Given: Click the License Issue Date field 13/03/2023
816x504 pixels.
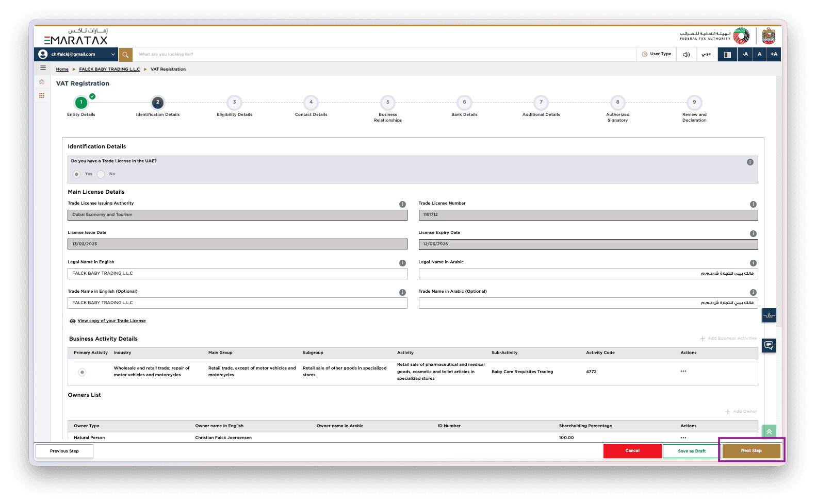Looking at the screenshot, I should click(237, 244).
